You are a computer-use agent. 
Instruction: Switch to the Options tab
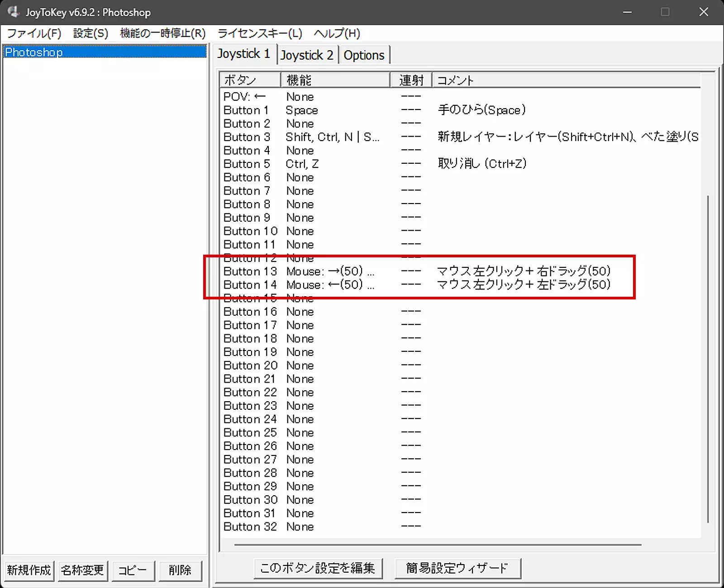(364, 55)
